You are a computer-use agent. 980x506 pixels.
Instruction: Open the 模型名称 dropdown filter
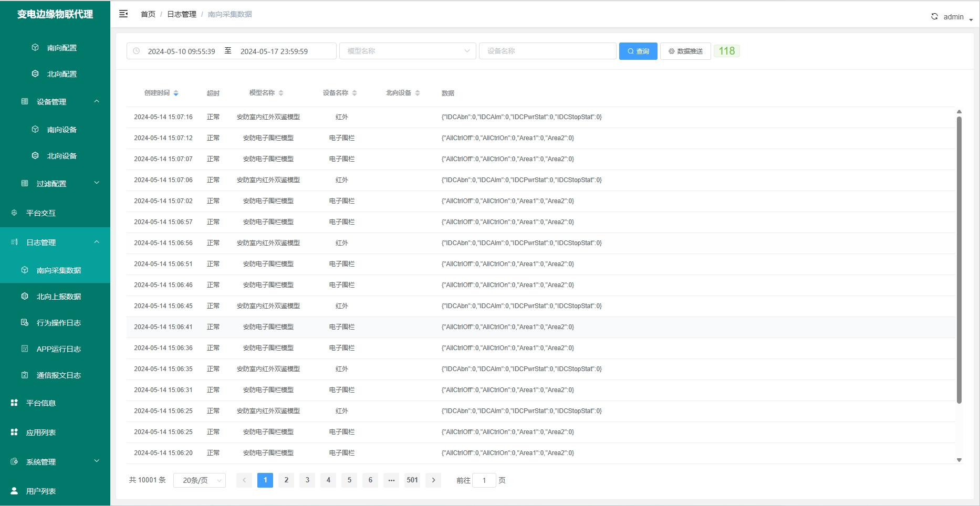tap(408, 51)
